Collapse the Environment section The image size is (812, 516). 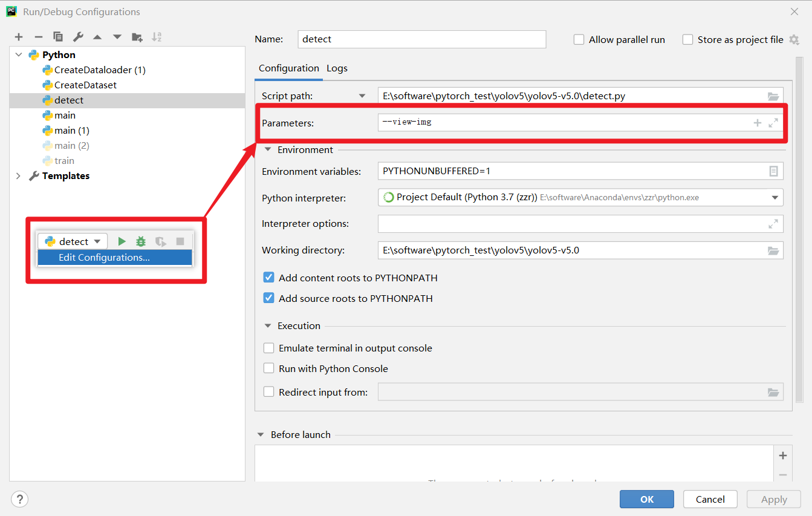pos(268,149)
